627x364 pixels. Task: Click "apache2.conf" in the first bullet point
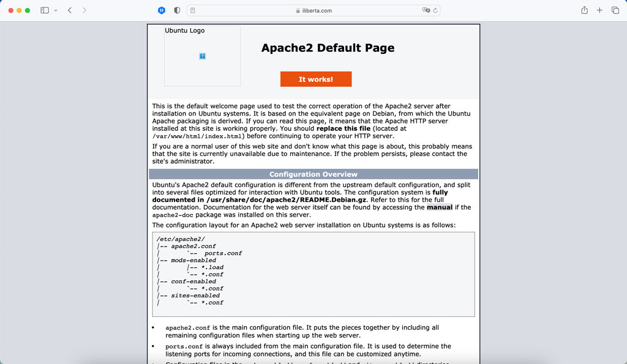(x=187, y=328)
